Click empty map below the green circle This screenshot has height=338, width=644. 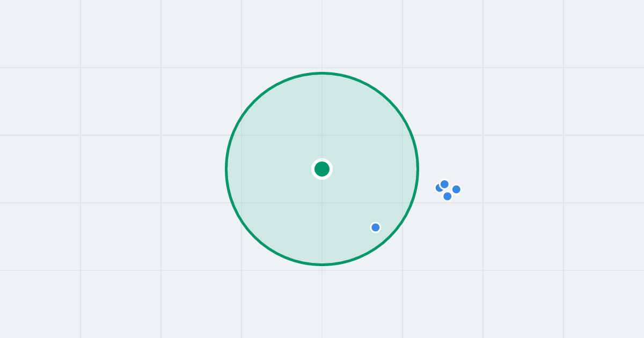322,300
